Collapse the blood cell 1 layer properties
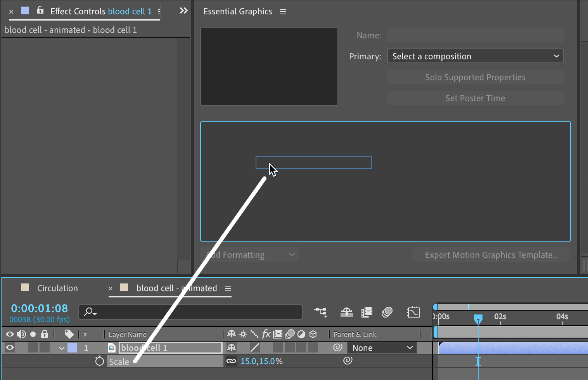This screenshot has width=588, height=380. pos(61,348)
